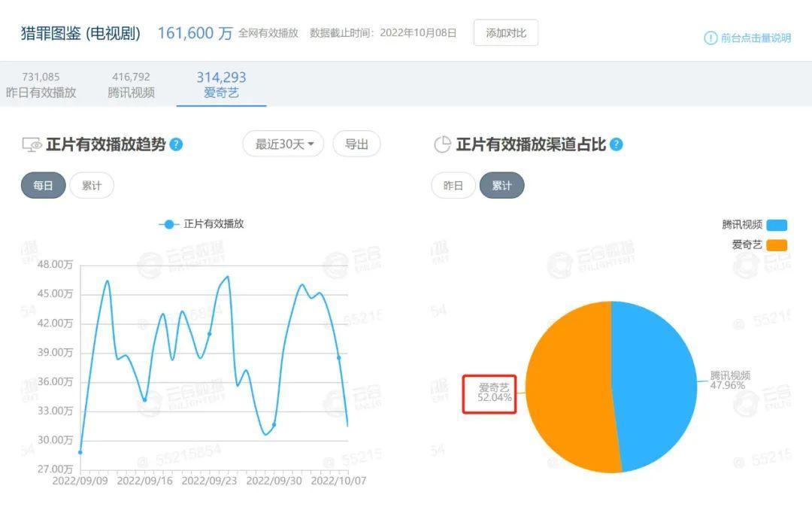Click the 161,600 万 total play count
812x510 pixels.
tap(195, 32)
